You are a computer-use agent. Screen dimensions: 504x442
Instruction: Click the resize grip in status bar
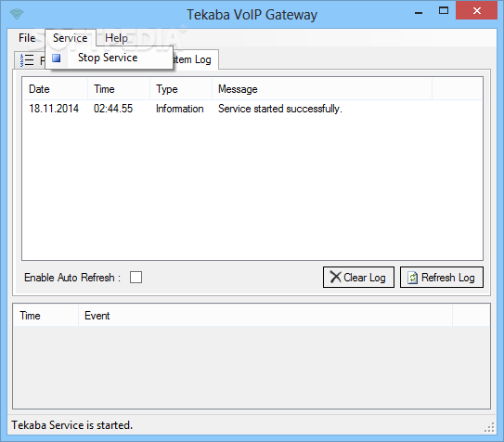coord(489,427)
